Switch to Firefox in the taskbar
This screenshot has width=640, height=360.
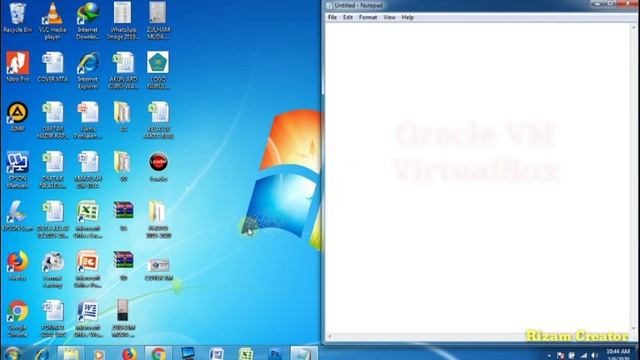(x=129, y=354)
